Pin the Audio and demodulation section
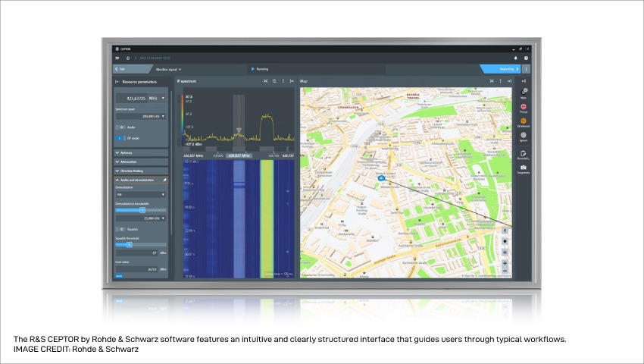 (164, 180)
